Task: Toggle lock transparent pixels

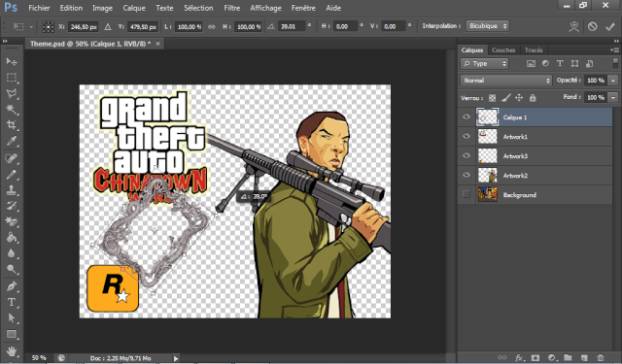Action: pyautogui.click(x=493, y=98)
